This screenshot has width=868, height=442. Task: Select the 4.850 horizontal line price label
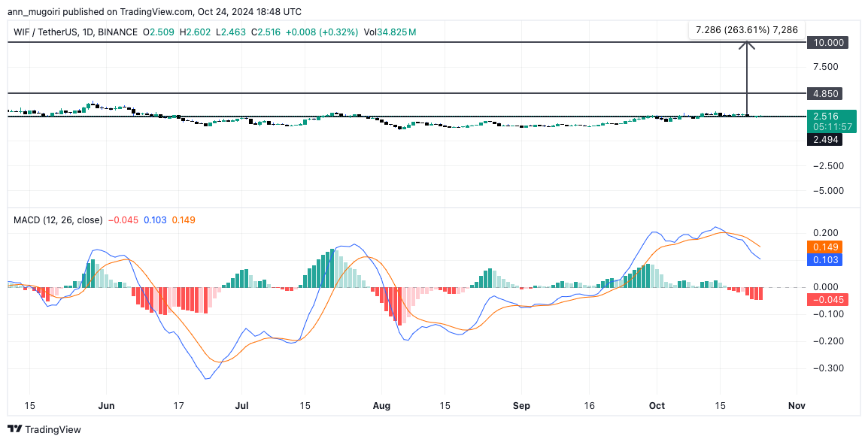(x=827, y=93)
